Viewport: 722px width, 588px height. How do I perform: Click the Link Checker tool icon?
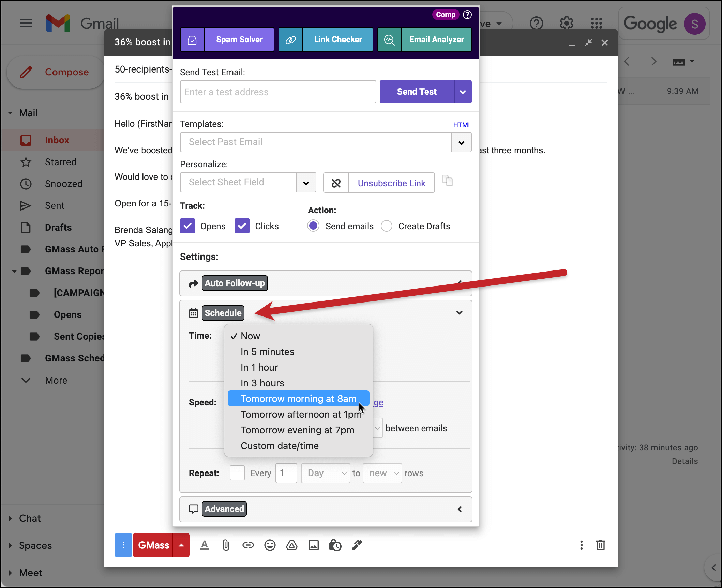[290, 39]
